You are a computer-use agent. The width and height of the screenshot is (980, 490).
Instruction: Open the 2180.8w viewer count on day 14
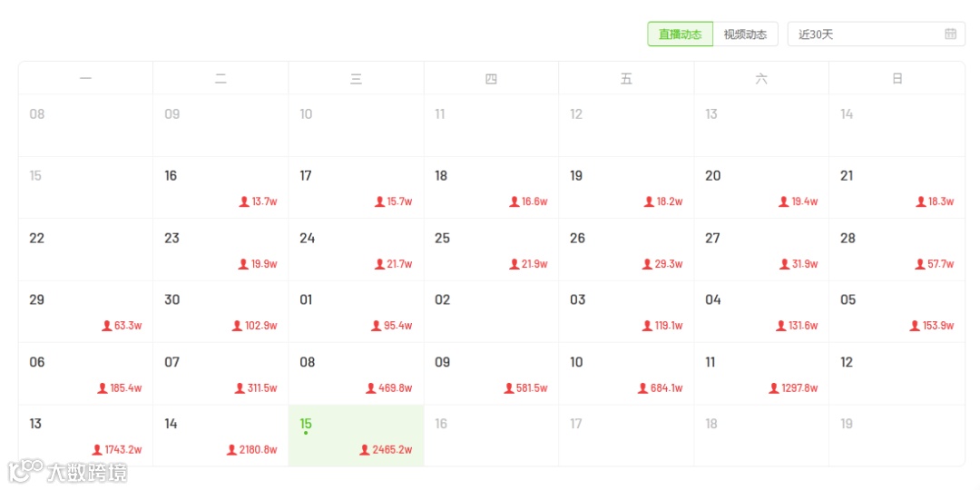[258, 450]
